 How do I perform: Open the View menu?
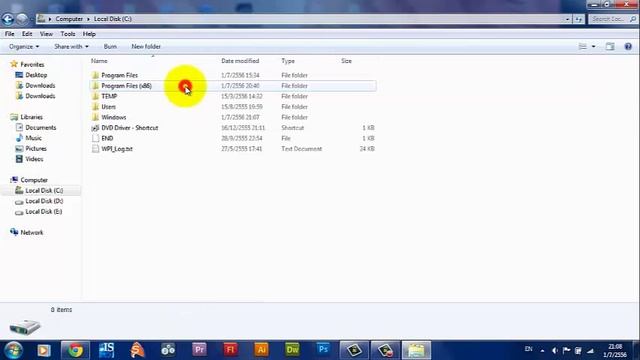pos(46,34)
